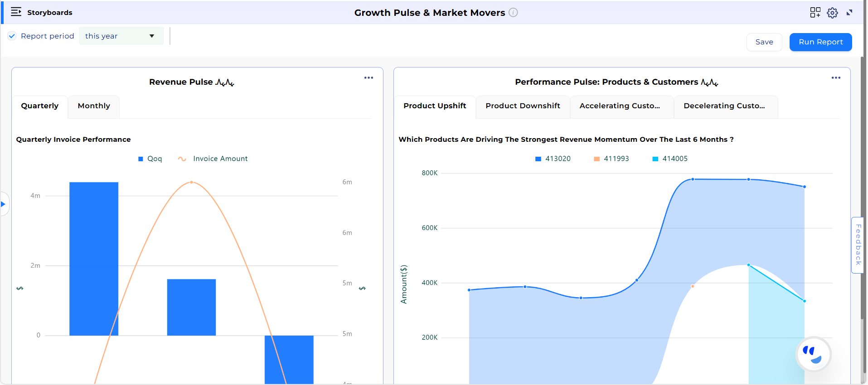Open the 'this year' period dropdown
This screenshot has width=868, height=385.
[x=121, y=36]
